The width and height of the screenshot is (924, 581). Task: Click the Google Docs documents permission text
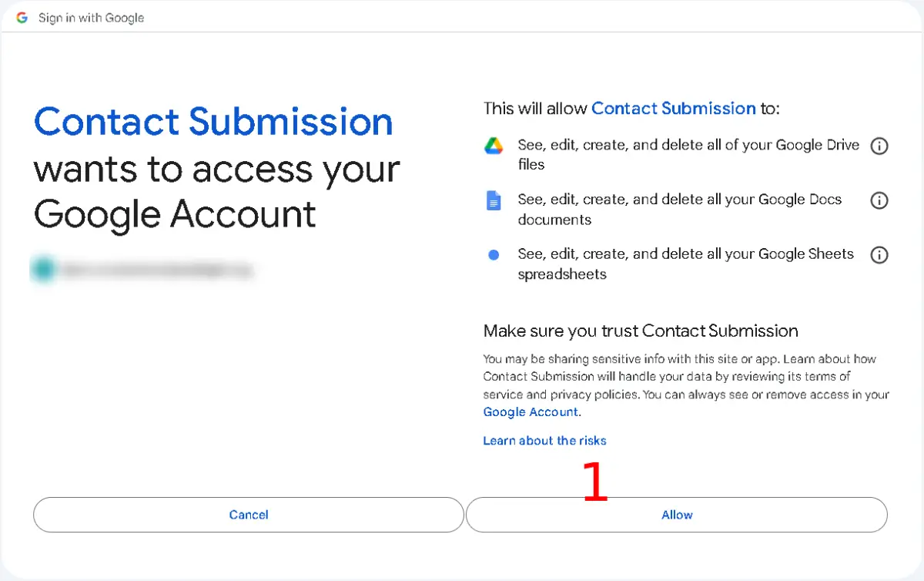coord(679,209)
